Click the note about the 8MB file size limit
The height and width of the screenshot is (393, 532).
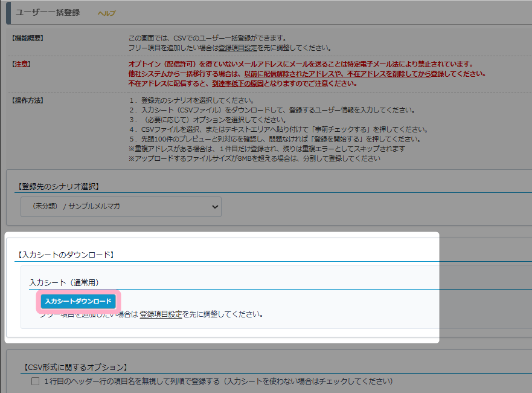click(254, 158)
